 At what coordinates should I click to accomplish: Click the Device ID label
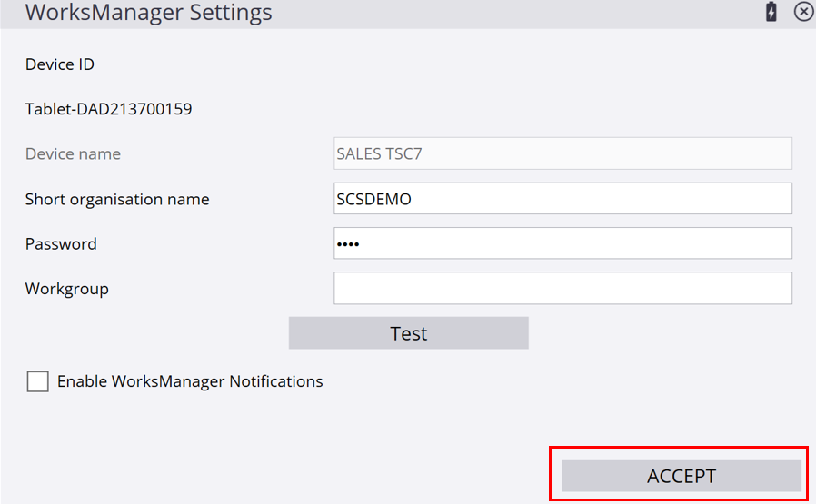pyautogui.click(x=60, y=64)
